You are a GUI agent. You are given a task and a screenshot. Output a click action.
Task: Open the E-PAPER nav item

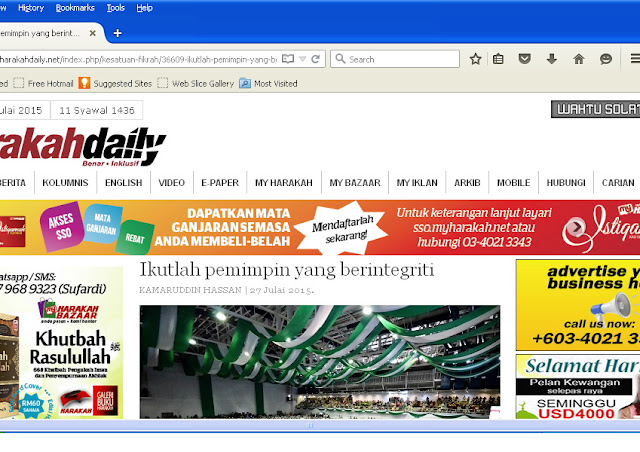220,183
